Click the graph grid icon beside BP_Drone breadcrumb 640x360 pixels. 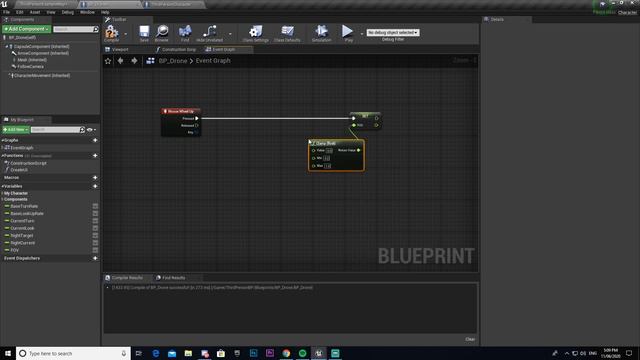click(150, 61)
